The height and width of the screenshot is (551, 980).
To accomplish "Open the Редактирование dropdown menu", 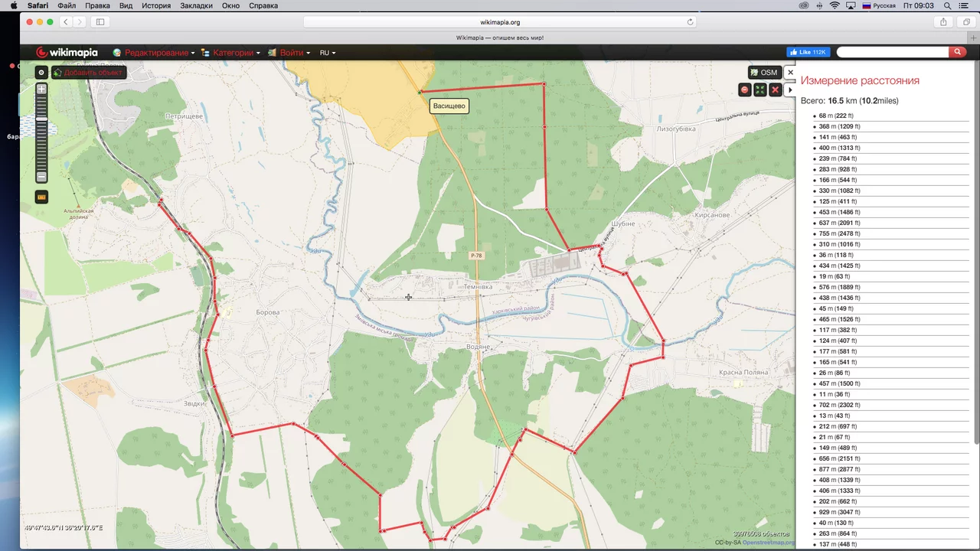I will click(x=154, y=53).
